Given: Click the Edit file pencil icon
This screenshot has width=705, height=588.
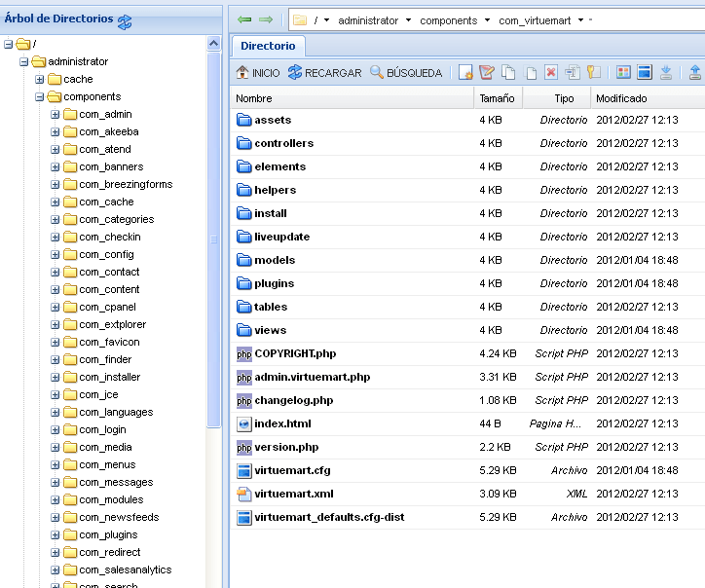Looking at the screenshot, I should click(x=487, y=72).
